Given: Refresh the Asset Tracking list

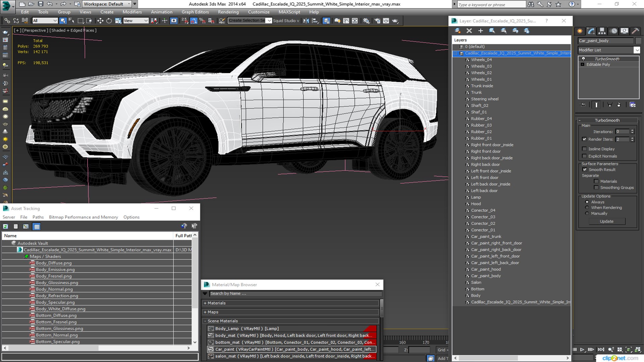Looking at the screenshot, I should pyautogui.click(x=5, y=227).
